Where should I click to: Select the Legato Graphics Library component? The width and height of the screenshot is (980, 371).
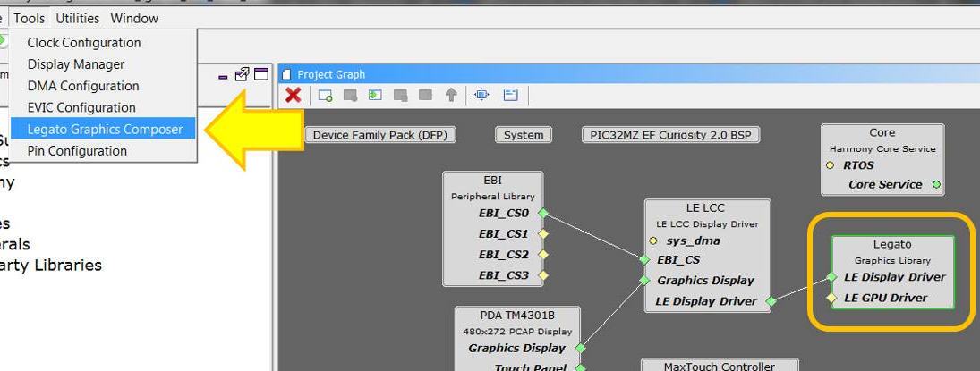click(x=892, y=272)
